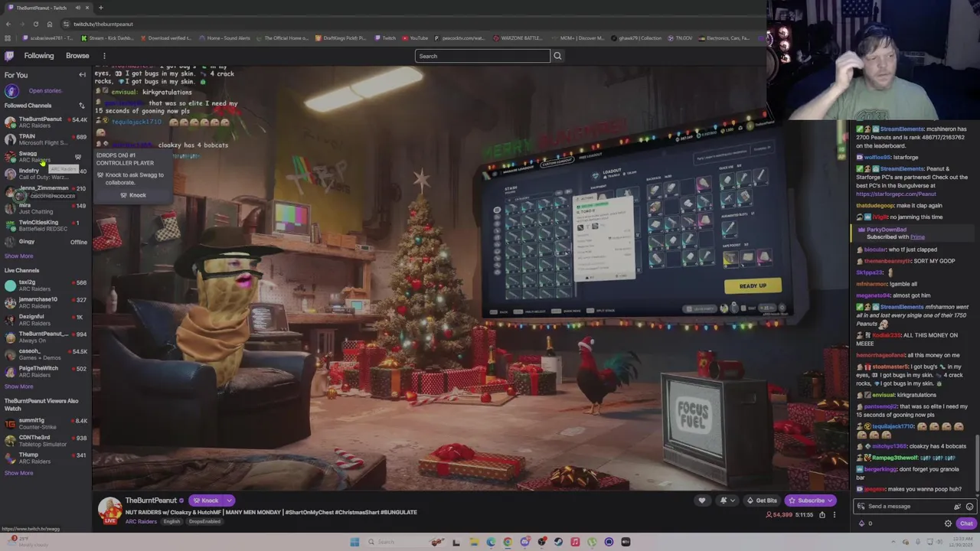980x551 pixels.
Task: Show more followed channels
Action: click(18, 256)
